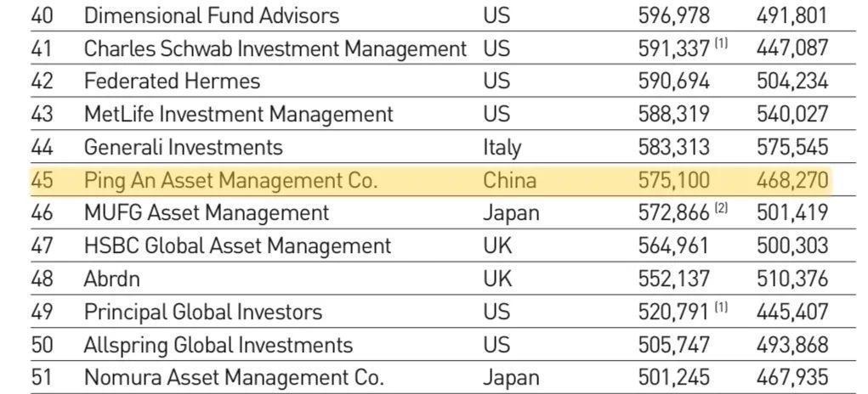Click Principal Global Investors entry
The width and height of the screenshot is (868, 394).
click(x=202, y=312)
